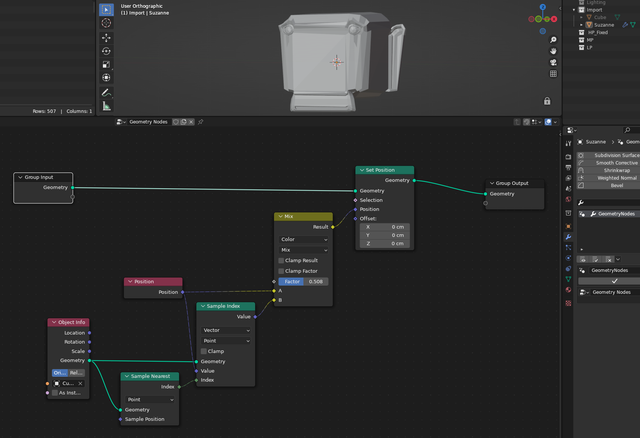Open the overlay options dropdown arrow
The width and height of the screenshot is (640, 438).
556,122
